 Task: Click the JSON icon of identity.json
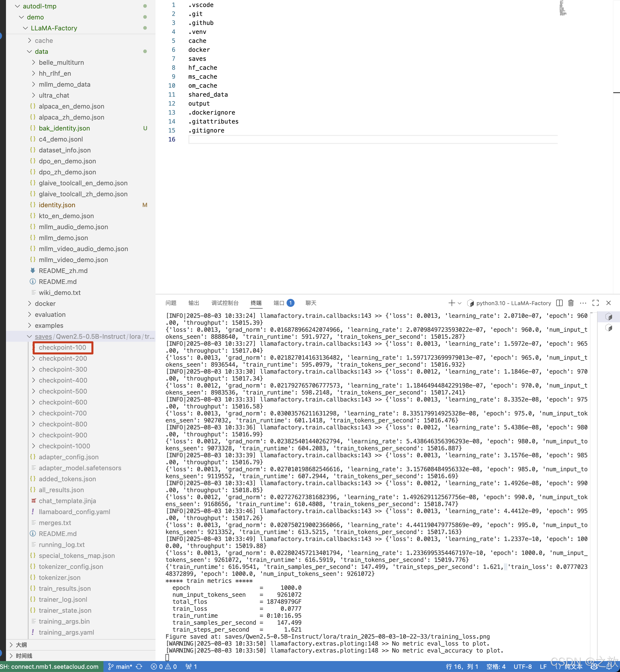click(x=33, y=205)
